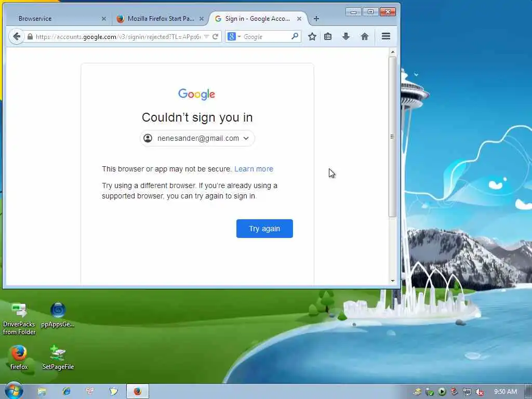
Task: Click the scrollbar up arrow
Action: coord(393,52)
